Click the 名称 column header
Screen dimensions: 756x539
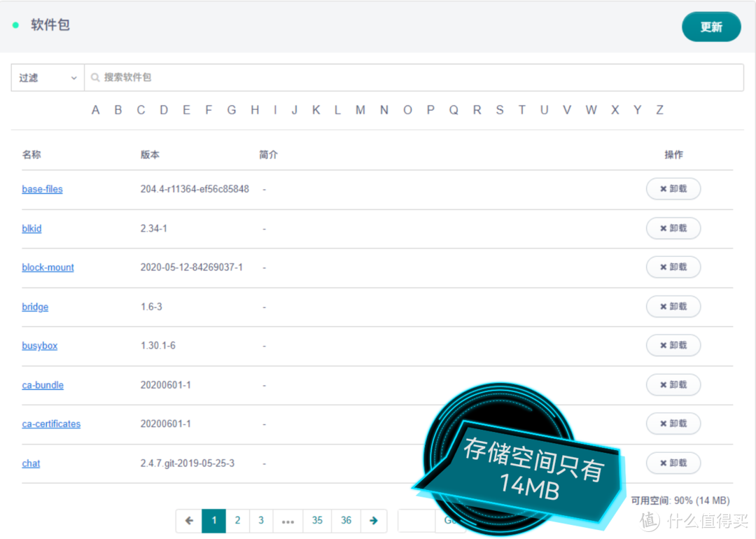(31, 155)
